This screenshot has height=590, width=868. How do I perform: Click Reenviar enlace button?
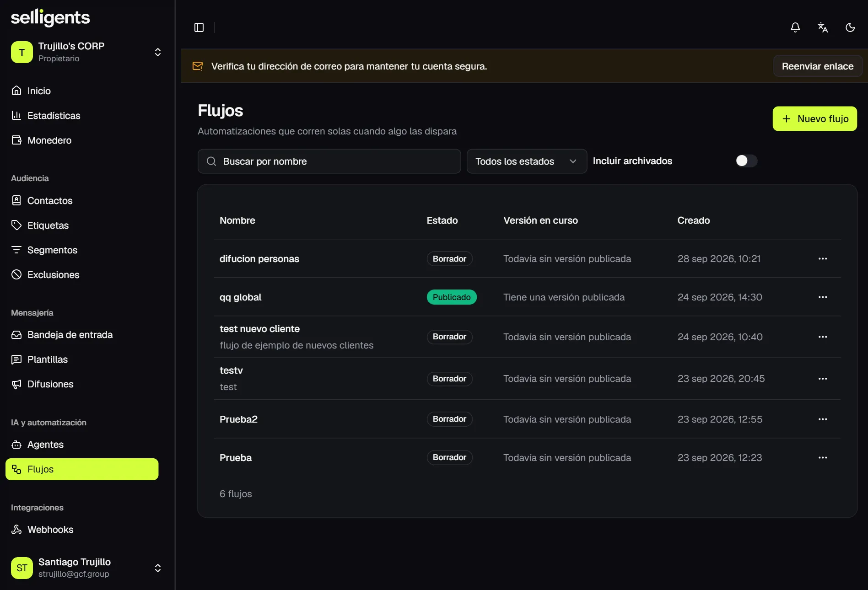pos(818,66)
